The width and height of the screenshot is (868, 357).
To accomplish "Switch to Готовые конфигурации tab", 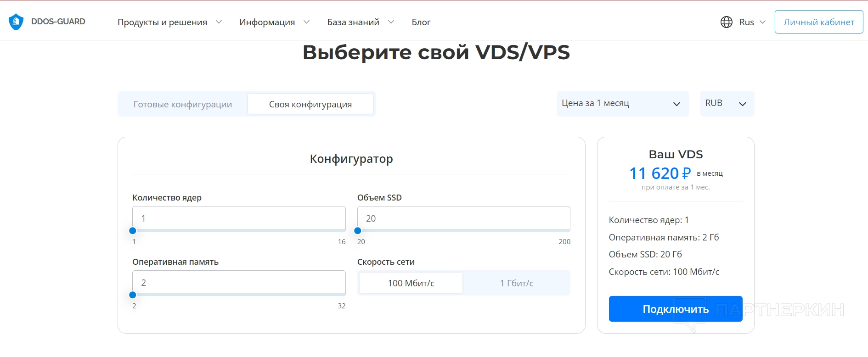I will (183, 104).
